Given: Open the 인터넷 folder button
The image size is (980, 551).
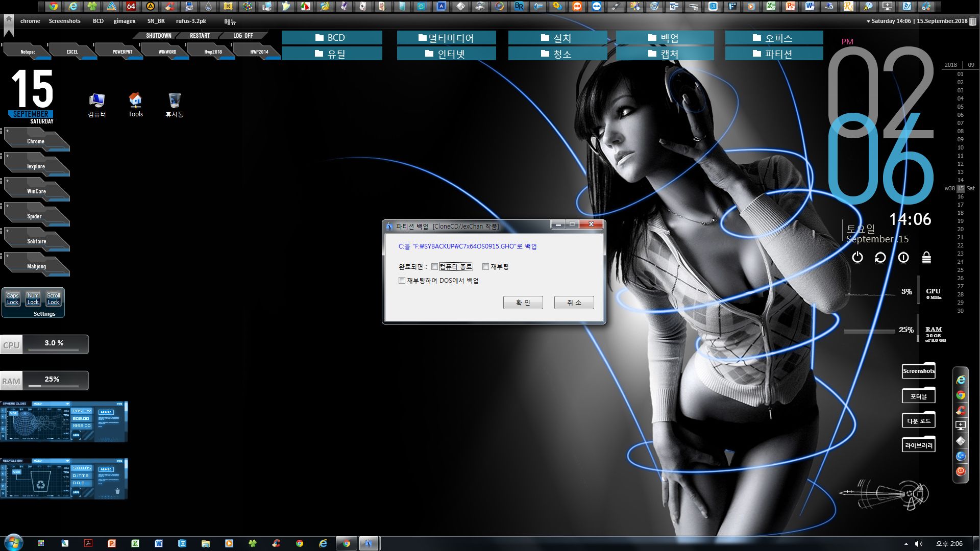Looking at the screenshot, I should pos(446,54).
